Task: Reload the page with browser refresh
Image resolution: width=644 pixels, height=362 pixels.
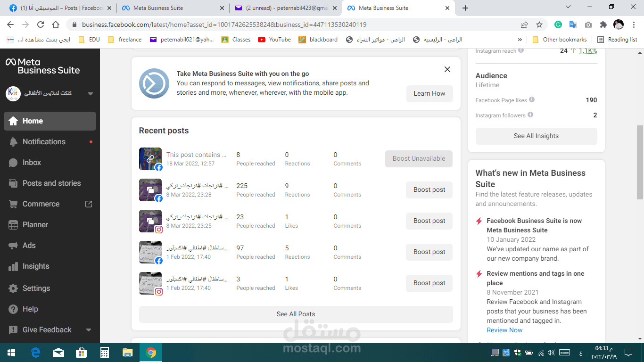Action: point(41,25)
